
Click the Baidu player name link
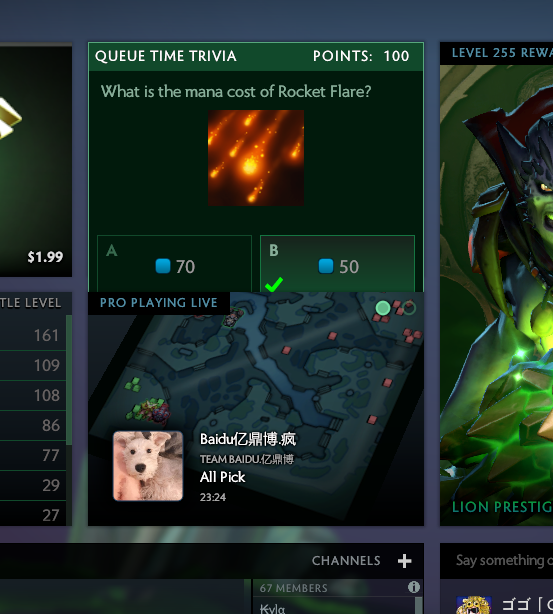click(248, 439)
